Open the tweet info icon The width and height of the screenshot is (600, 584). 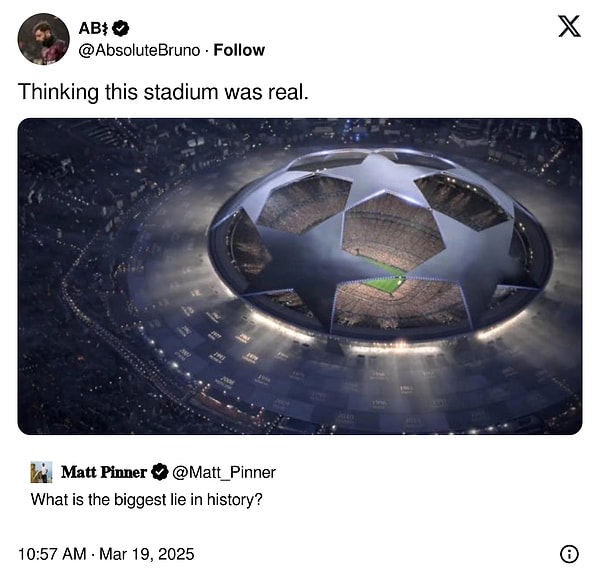click(569, 554)
